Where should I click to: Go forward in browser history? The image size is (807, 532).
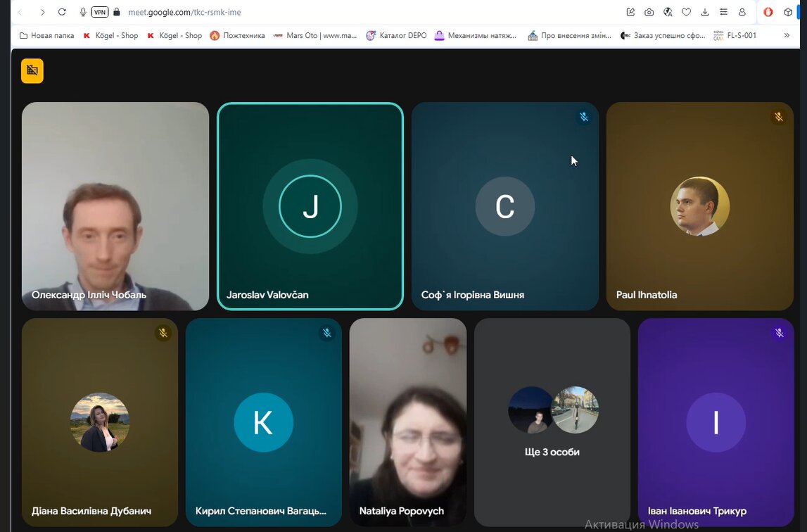[43, 12]
